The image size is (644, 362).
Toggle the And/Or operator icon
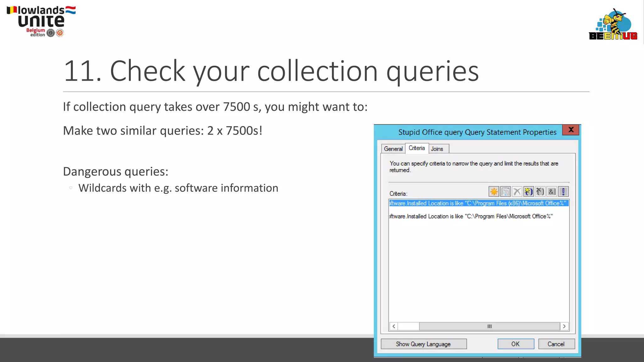pos(552,191)
